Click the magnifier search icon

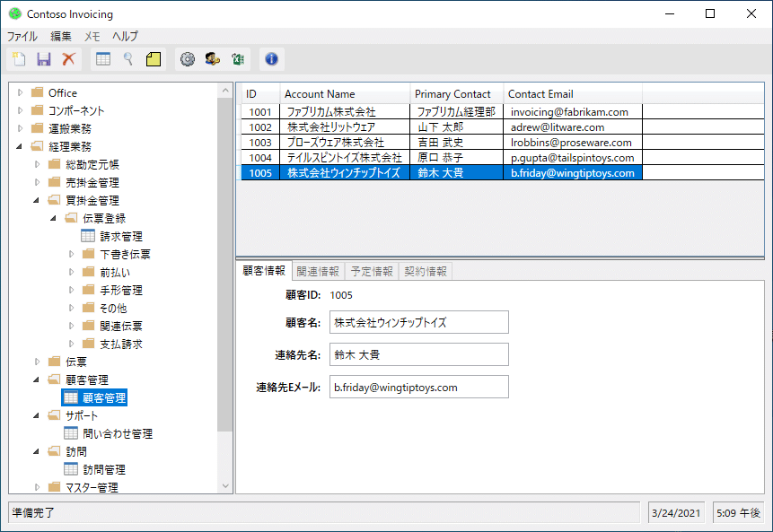pyautogui.click(x=128, y=59)
